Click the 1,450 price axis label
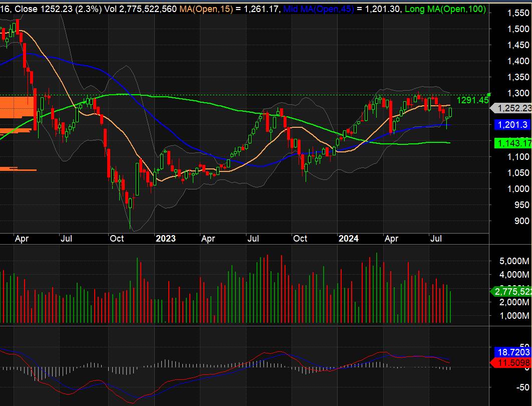 518,45
